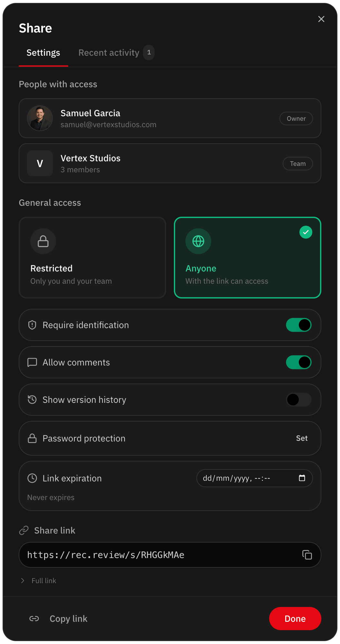Image resolution: width=340 pixels, height=644 pixels.
Task: Click the Require identification label
Action: [x=86, y=325]
